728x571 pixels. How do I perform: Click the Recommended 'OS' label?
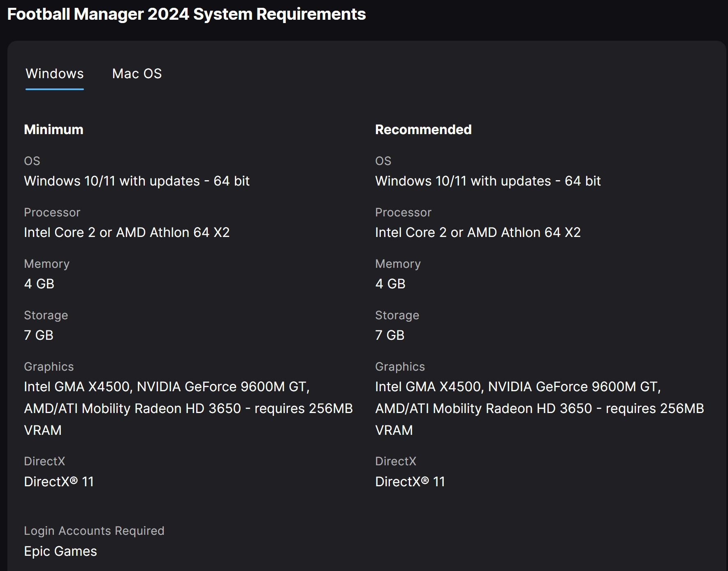click(x=383, y=161)
